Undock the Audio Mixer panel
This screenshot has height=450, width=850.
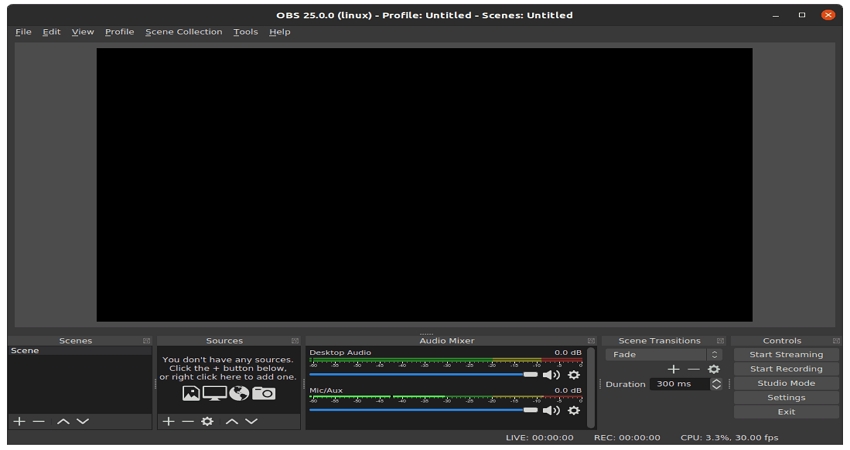click(591, 340)
